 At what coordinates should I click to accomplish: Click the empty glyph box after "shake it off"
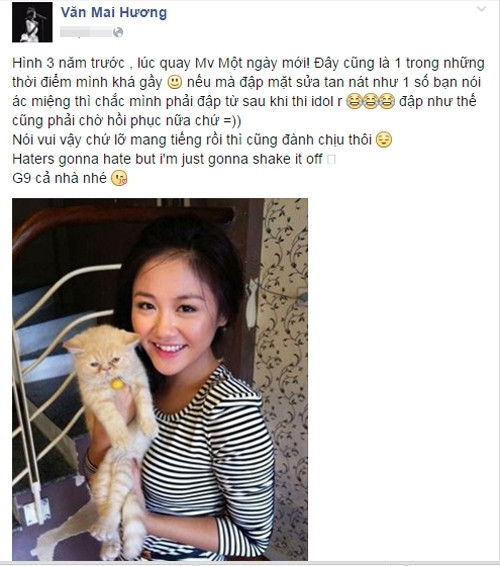coord(331,160)
